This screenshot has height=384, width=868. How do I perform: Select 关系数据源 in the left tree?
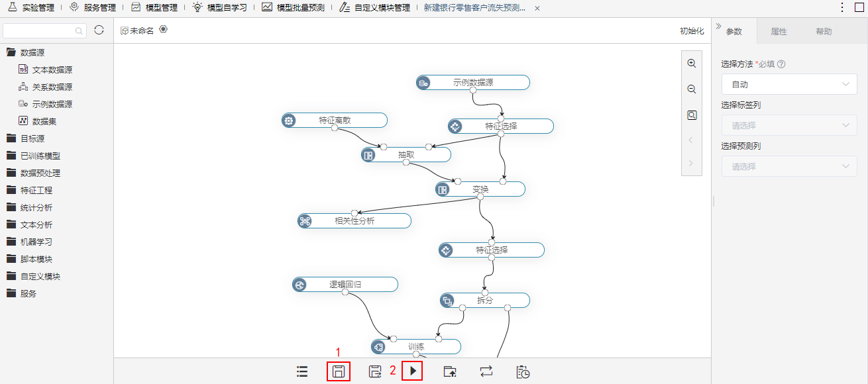[x=45, y=87]
